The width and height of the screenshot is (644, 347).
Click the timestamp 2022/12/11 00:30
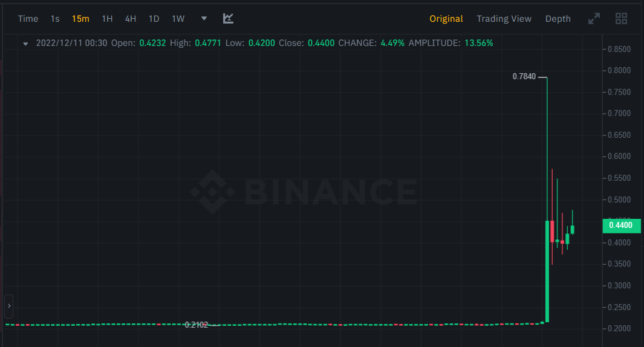click(71, 43)
